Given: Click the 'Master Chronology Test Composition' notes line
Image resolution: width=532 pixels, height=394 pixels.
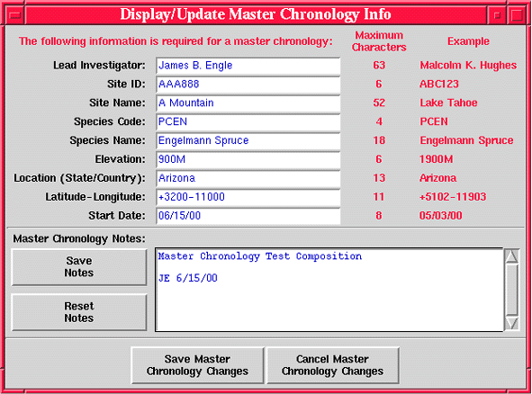Looking at the screenshot, I should (x=260, y=256).
